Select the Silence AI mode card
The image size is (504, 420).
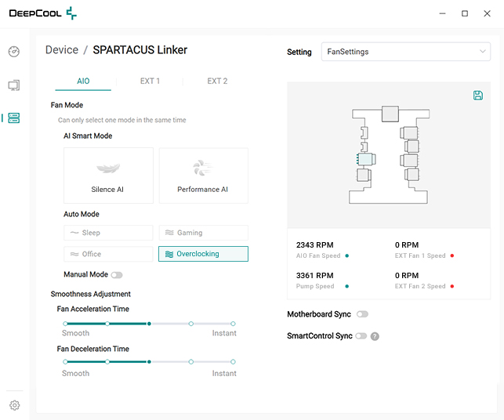[108, 176]
